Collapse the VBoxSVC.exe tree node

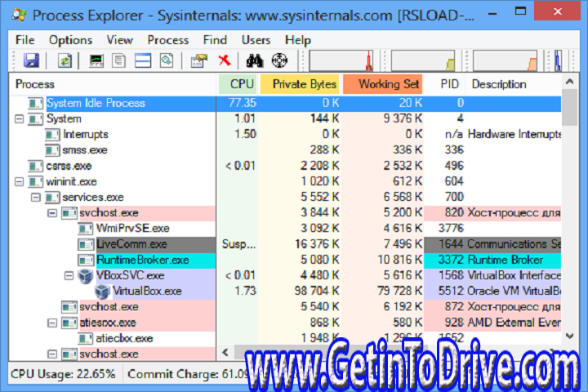[69, 276]
